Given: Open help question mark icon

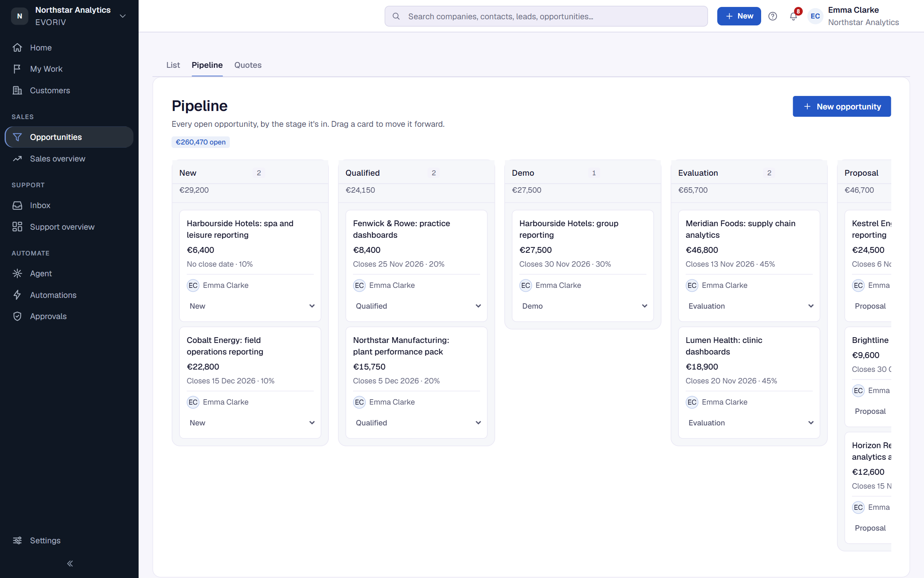Looking at the screenshot, I should 772,16.
